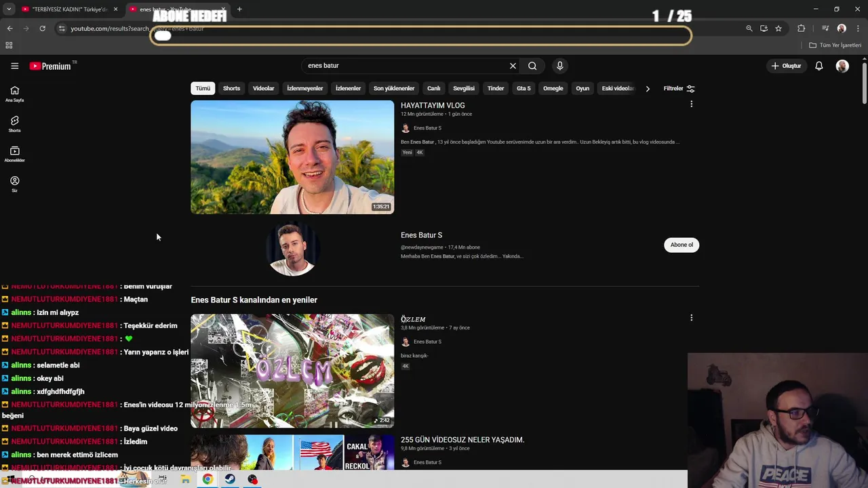Select the İzlenenler filter chip
This screenshot has width=868, height=488.
click(348, 88)
